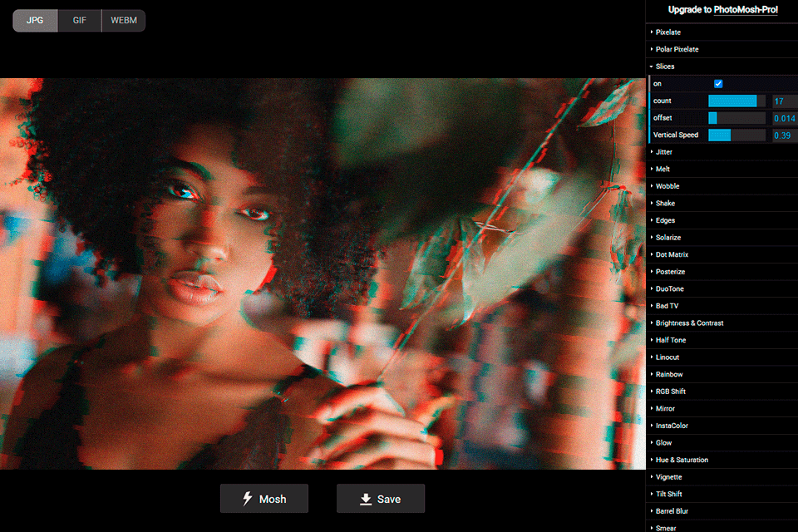Open the PhotoMosh-Pro upgrade link
This screenshot has width=798, height=532.
click(746, 10)
